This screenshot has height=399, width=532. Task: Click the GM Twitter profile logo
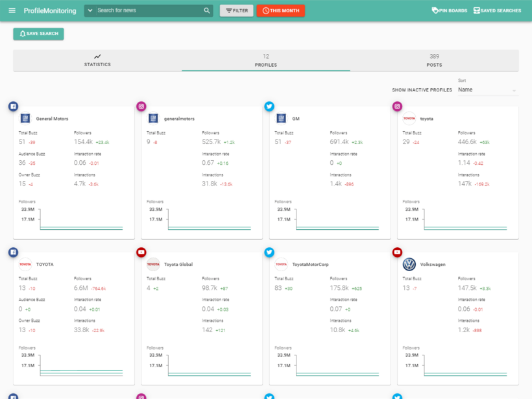point(281,119)
